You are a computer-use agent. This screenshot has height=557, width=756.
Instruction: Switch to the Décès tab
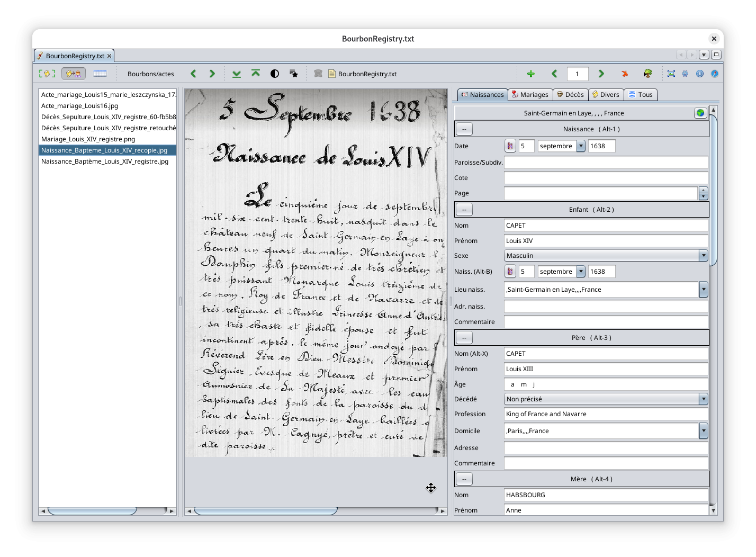click(x=571, y=95)
